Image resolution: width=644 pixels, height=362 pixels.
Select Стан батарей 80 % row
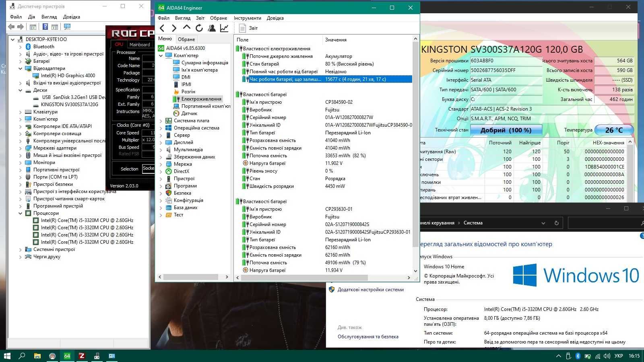coord(327,64)
